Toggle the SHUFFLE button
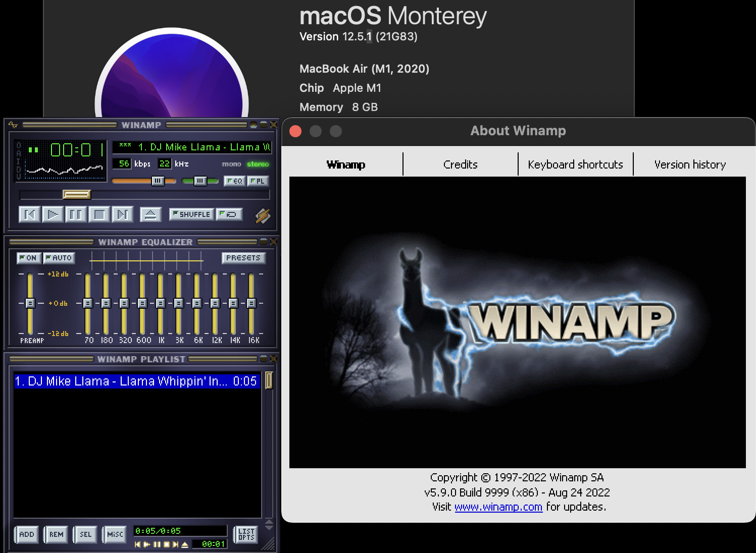Image resolution: width=756 pixels, height=553 pixels. click(x=191, y=214)
